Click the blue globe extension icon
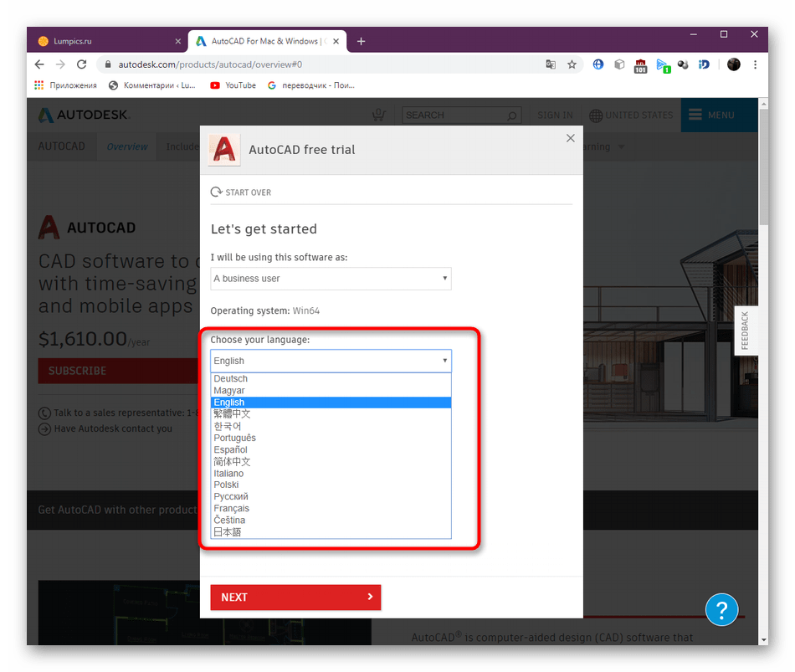The height and width of the screenshot is (672, 795). click(598, 64)
